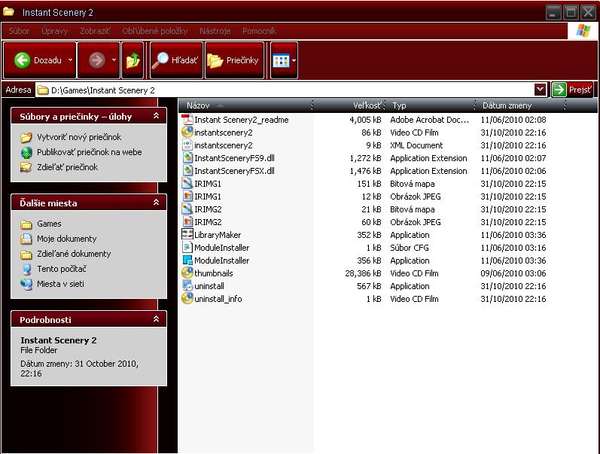The height and width of the screenshot is (454, 600).
Task: Select the 60 kB IRIMG2 JPEG icon
Action: coord(187,222)
